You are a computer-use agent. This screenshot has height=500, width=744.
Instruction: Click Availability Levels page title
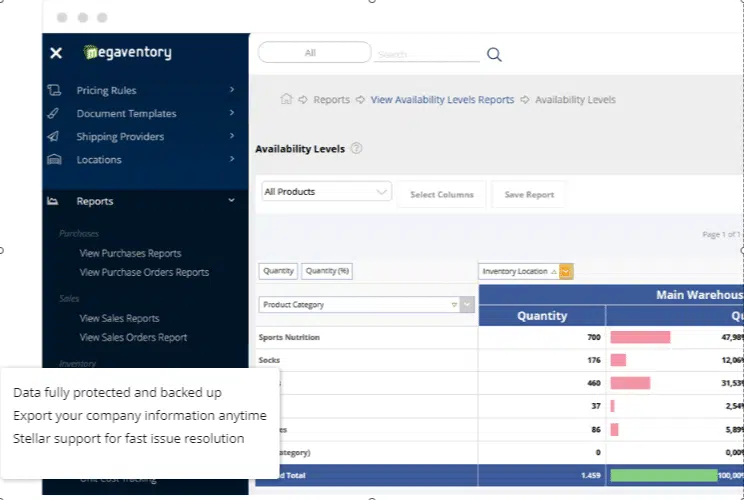click(x=300, y=149)
